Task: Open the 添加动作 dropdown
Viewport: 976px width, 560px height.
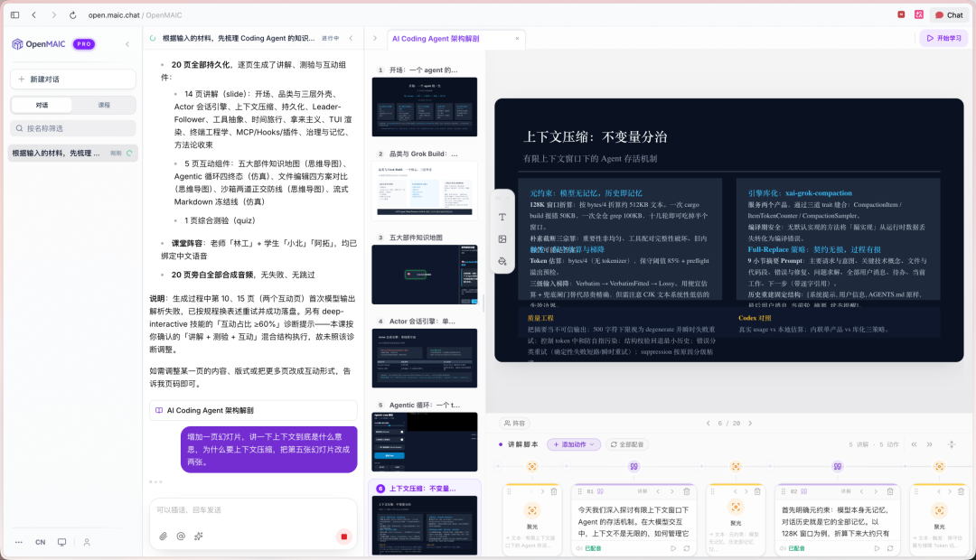Action: (x=574, y=444)
